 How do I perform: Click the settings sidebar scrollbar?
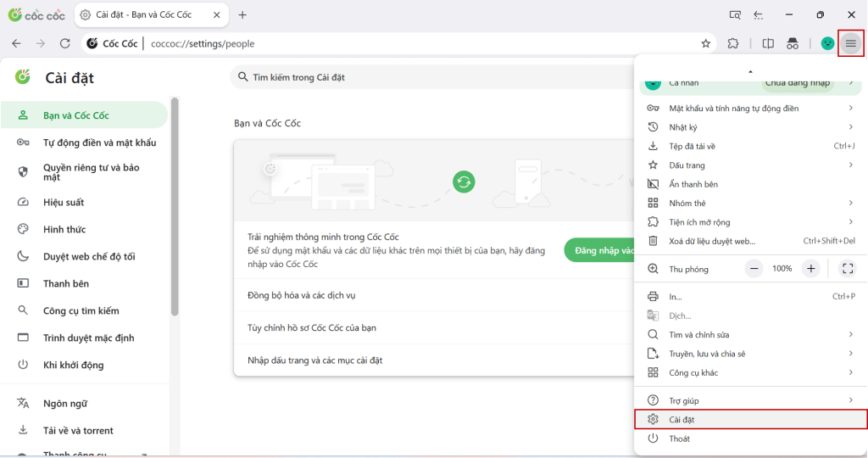(175, 207)
